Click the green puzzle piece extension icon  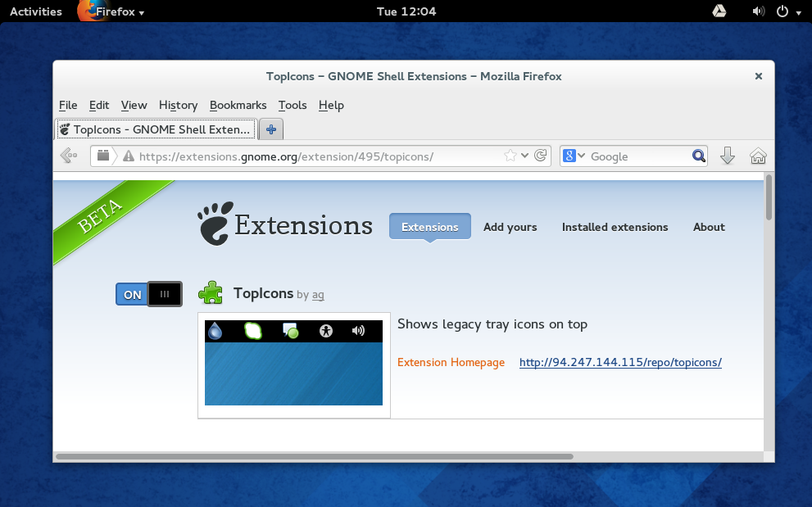click(211, 293)
